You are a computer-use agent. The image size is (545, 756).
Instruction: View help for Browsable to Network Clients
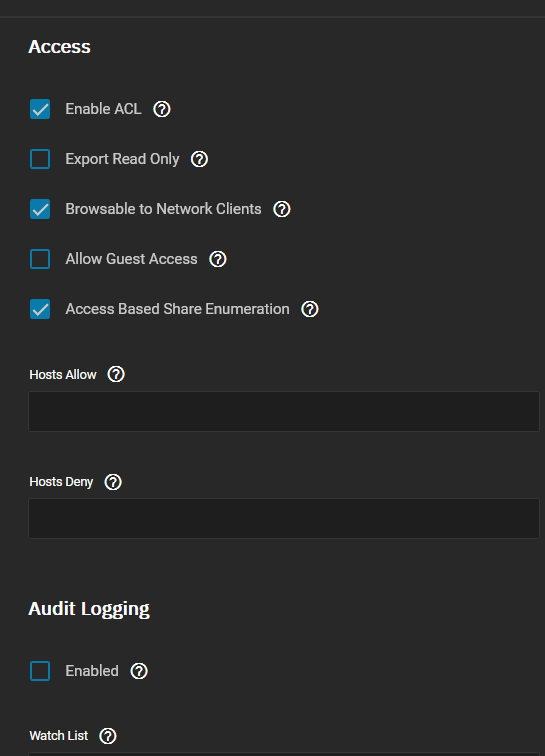point(282,209)
